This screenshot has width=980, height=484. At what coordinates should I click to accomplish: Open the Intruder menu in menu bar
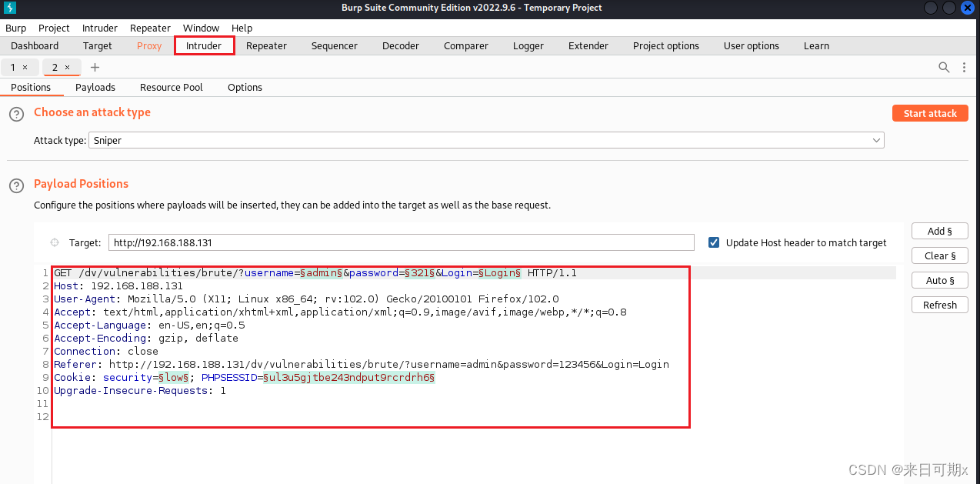pyautogui.click(x=100, y=28)
